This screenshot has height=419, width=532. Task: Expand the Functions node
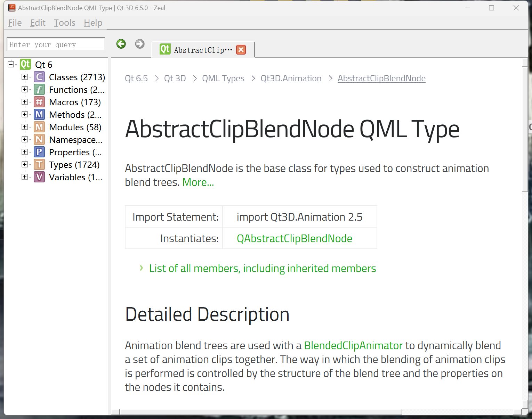click(24, 89)
